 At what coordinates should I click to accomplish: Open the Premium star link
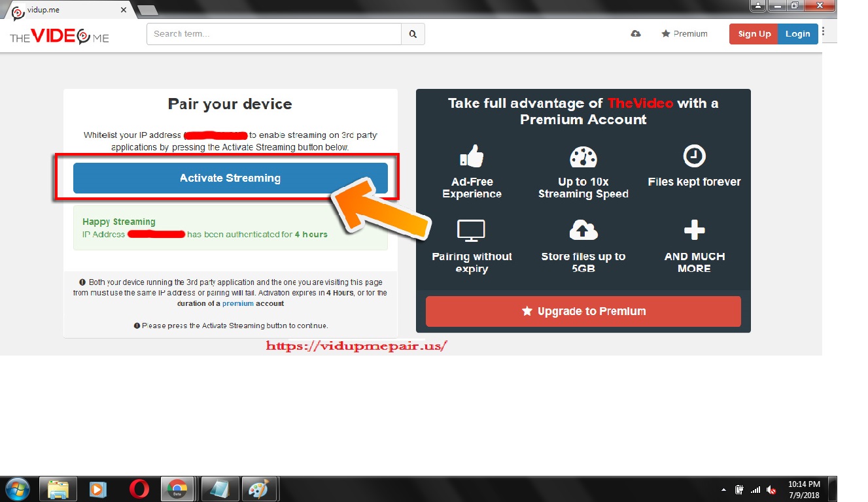(x=684, y=34)
